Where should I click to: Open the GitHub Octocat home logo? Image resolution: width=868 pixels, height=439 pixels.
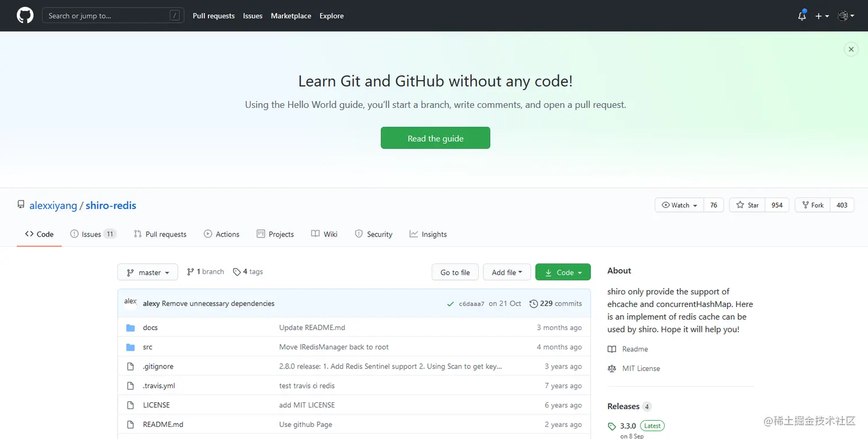25,15
